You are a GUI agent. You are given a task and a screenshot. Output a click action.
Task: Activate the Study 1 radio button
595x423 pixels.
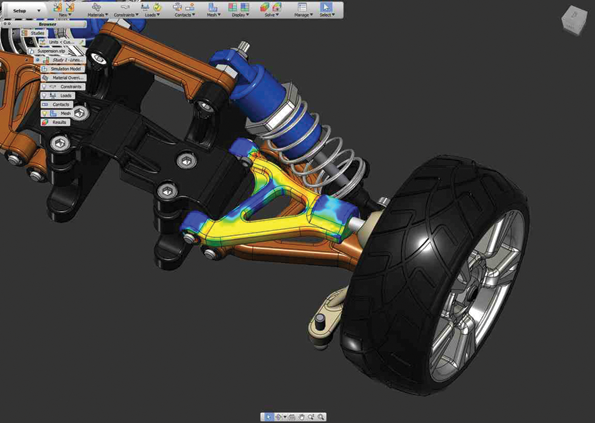37,60
